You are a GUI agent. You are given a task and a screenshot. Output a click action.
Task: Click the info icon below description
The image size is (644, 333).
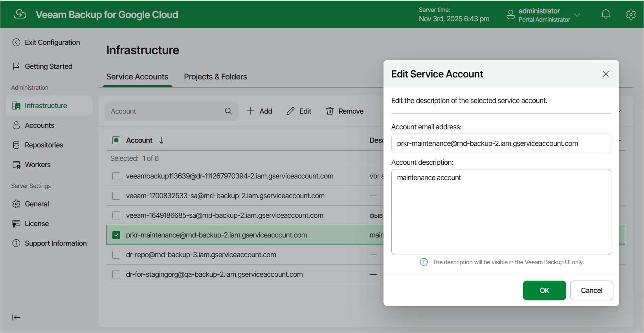pyautogui.click(x=424, y=262)
